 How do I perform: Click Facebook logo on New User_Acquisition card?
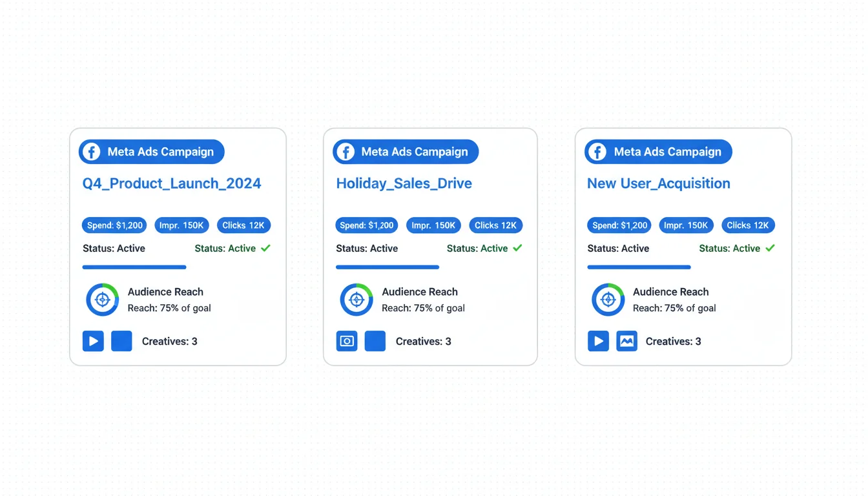coord(597,152)
